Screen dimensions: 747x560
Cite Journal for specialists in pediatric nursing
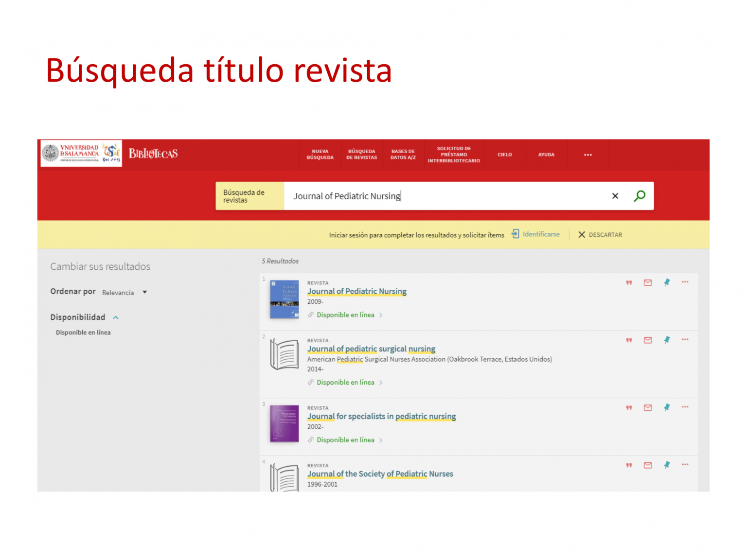(x=629, y=408)
